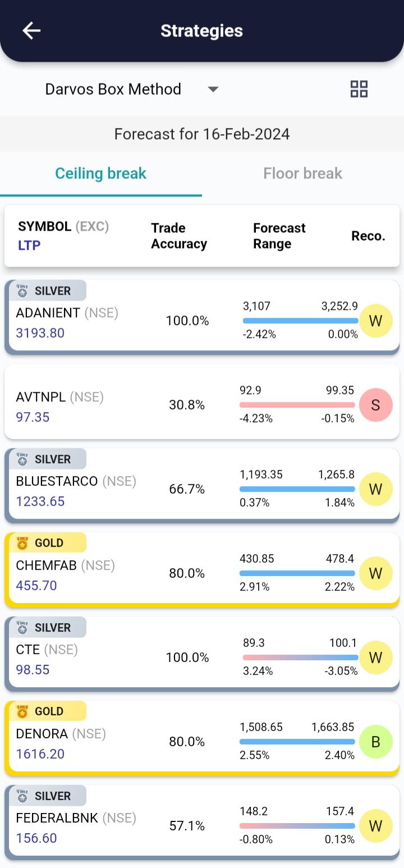Screen dimensions: 404x868
Task: Select the W recommendation circle for ADANIENT
Action: coord(376,321)
